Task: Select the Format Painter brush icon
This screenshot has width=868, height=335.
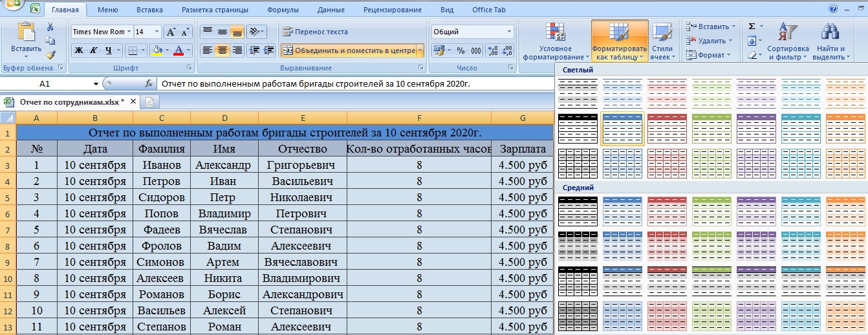Action: point(50,55)
